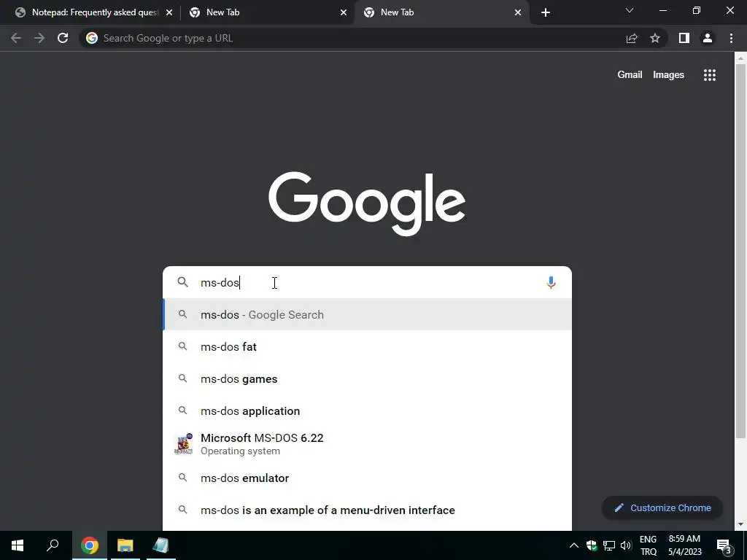
Task: Show hidden system tray icons
Action: tap(574, 545)
